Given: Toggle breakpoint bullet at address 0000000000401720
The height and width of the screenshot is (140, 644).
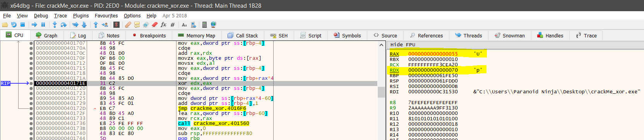Looking at the screenshot, I should tap(31, 88).
